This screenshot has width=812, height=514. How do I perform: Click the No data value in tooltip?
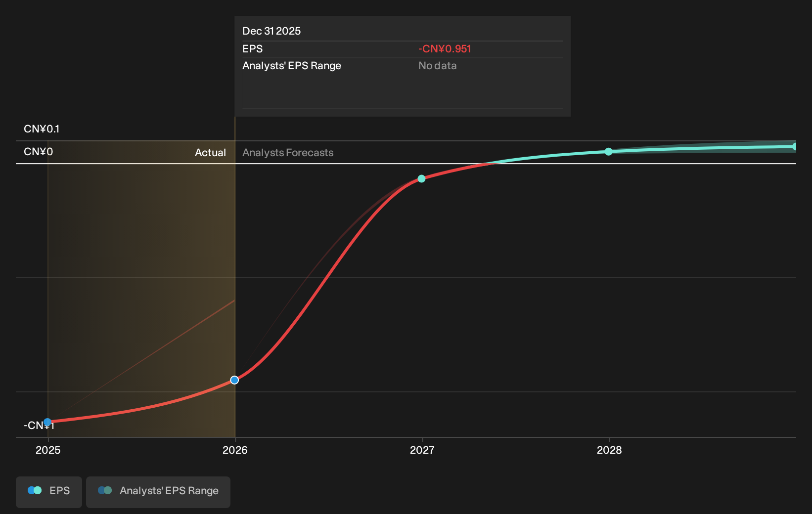[x=437, y=66]
